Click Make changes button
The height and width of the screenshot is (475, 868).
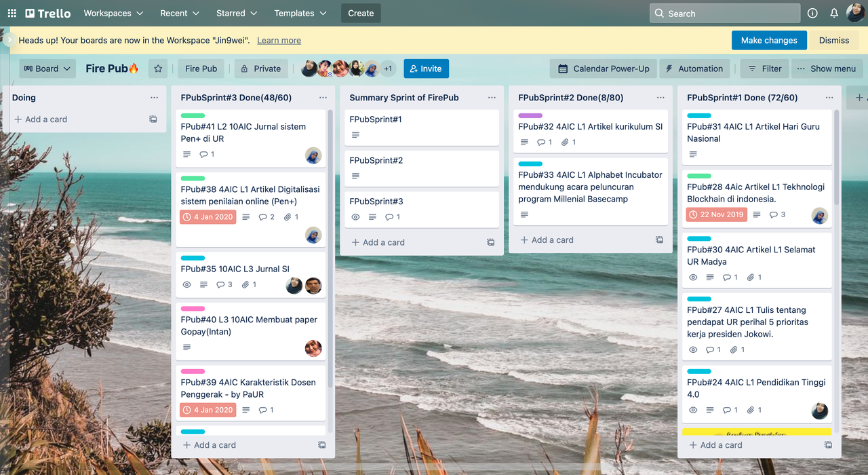coord(769,40)
